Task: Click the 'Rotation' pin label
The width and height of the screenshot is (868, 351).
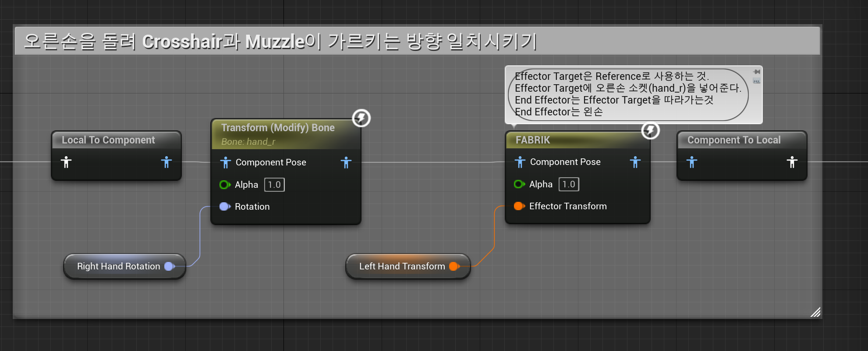Action: click(252, 207)
